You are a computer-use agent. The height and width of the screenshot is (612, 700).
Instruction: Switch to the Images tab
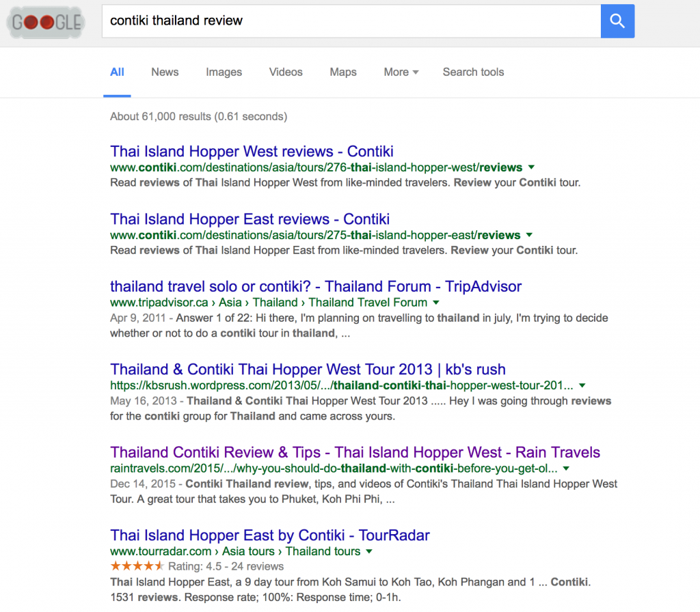(224, 72)
